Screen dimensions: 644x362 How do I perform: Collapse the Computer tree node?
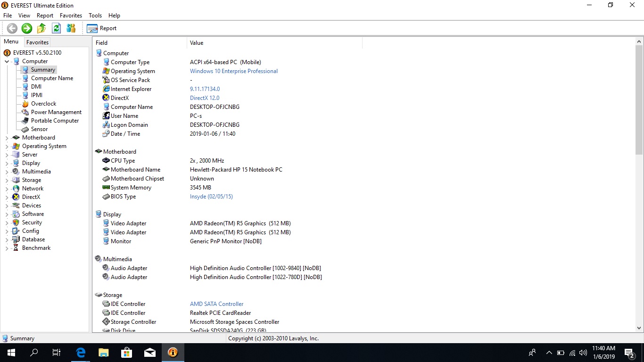pos(7,61)
